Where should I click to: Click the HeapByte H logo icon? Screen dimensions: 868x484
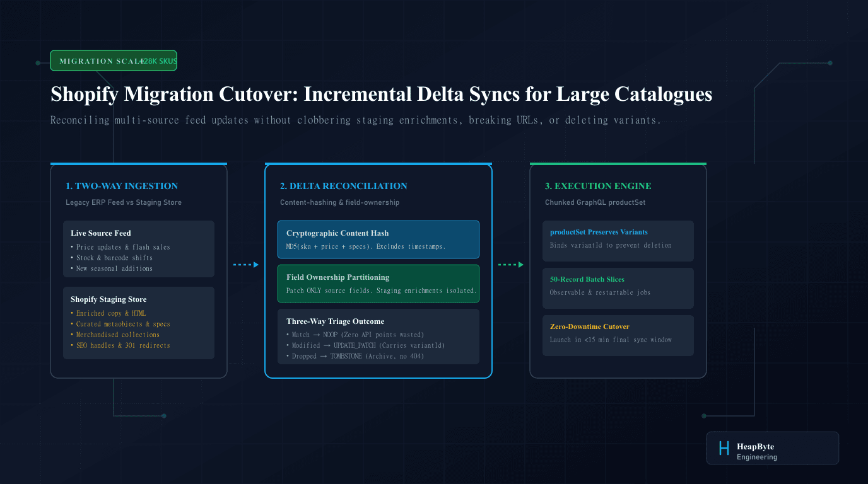point(724,448)
